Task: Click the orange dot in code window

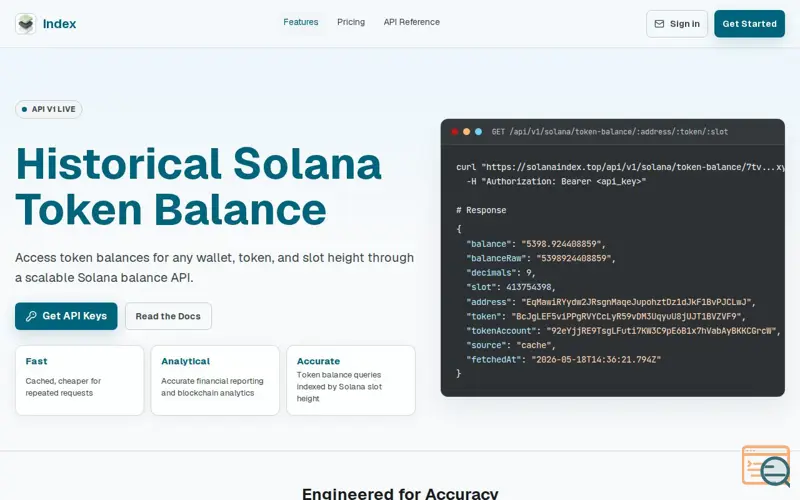Action: pos(466,132)
